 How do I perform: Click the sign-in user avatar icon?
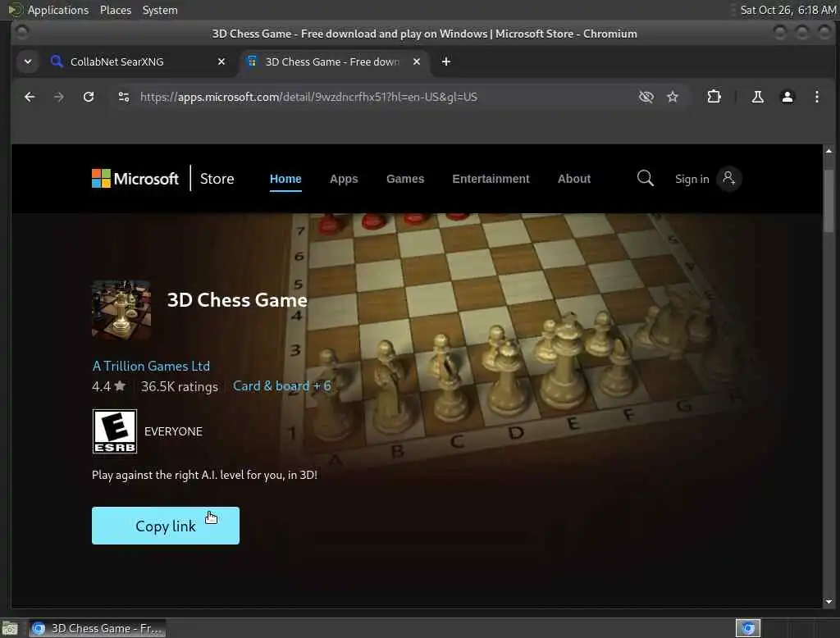point(728,179)
